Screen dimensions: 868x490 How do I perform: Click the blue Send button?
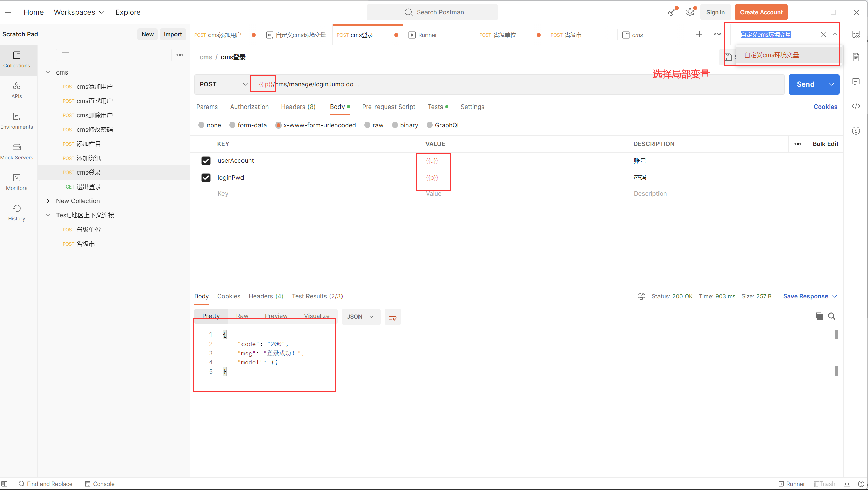805,84
